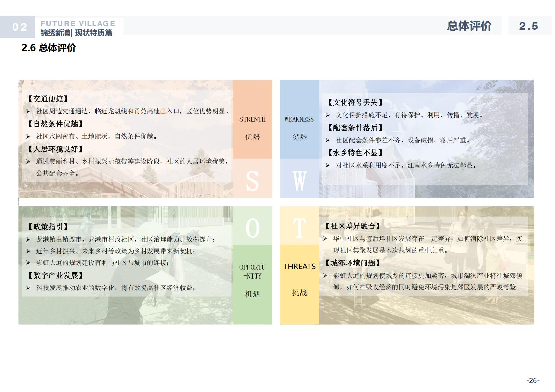Select the line "社区配套条件参差不齐"
555x392 pixels.
pyautogui.click(x=403, y=140)
